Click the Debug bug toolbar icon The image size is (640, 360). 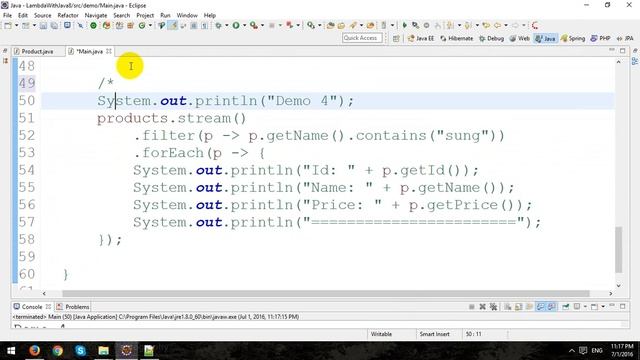pyautogui.click(x=218, y=25)
